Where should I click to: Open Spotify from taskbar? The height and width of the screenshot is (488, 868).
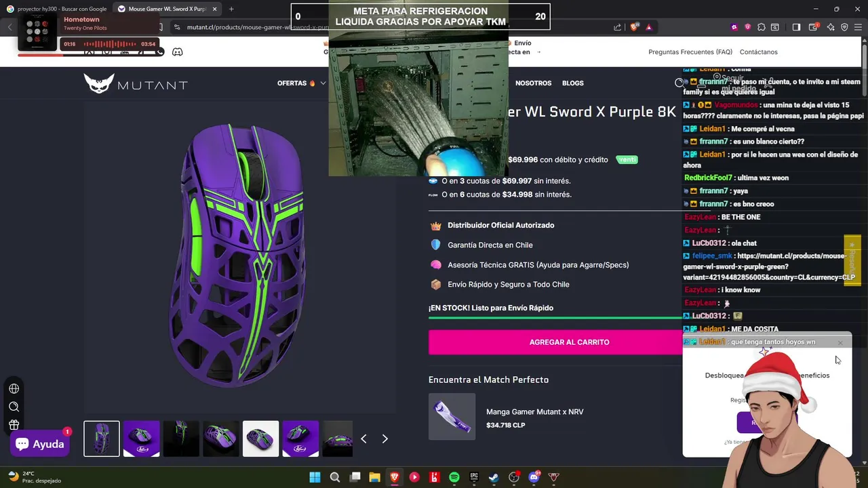(x=454, y=477)
